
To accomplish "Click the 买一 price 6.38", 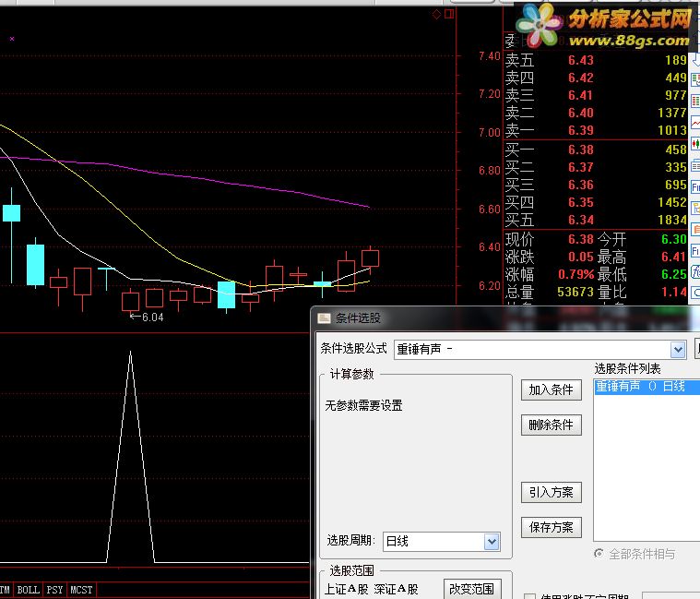I will [581, 150].
